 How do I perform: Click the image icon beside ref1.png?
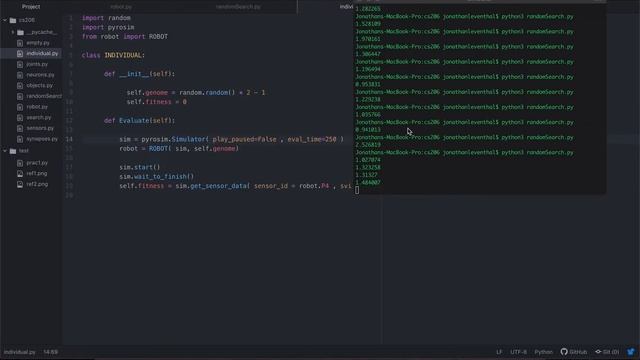20,173
